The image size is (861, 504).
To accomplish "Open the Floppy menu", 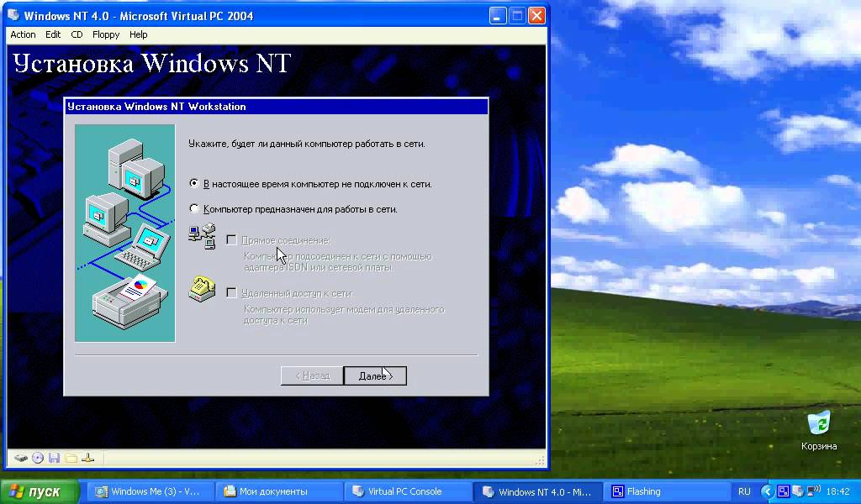I will (106, 34).
